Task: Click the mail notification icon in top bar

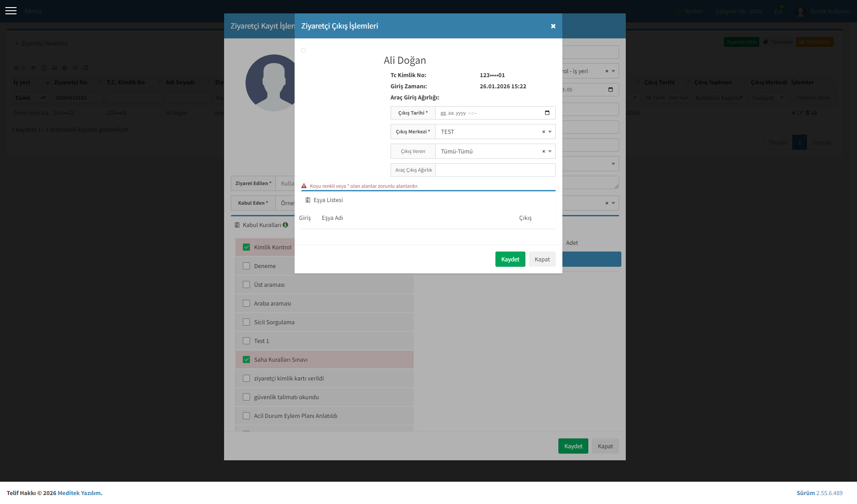Action: pyautogui.click(x=778, y=11)
